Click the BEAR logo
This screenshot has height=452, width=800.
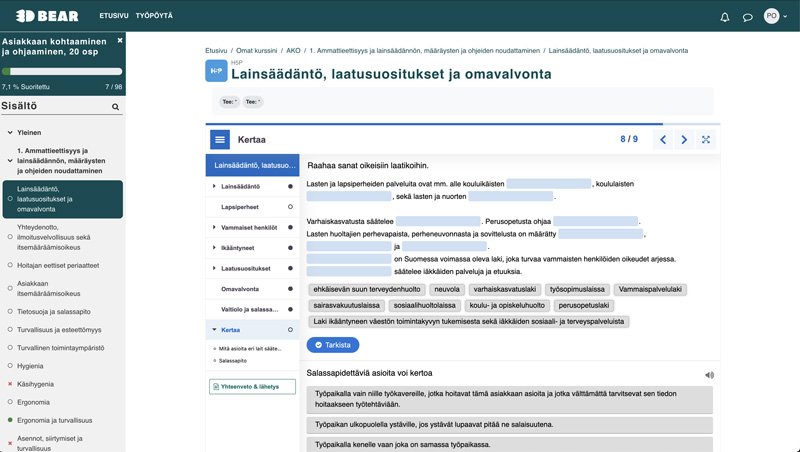tap(41, 17)
